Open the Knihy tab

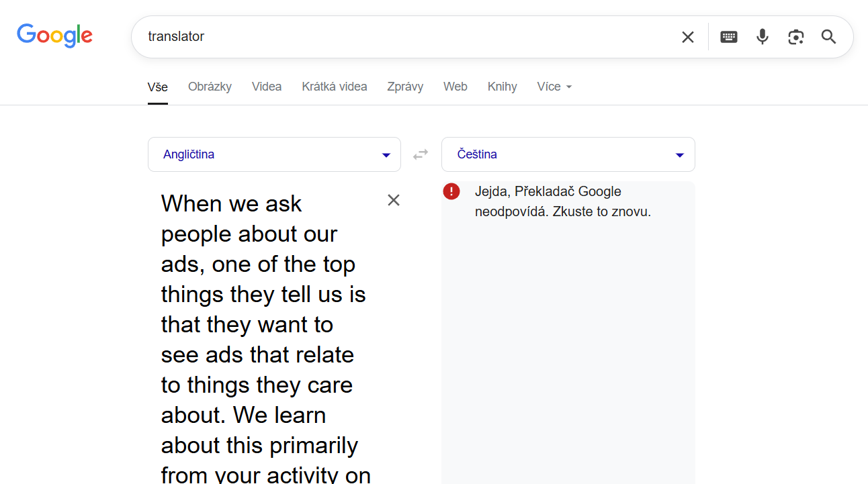tap(503, 87)
